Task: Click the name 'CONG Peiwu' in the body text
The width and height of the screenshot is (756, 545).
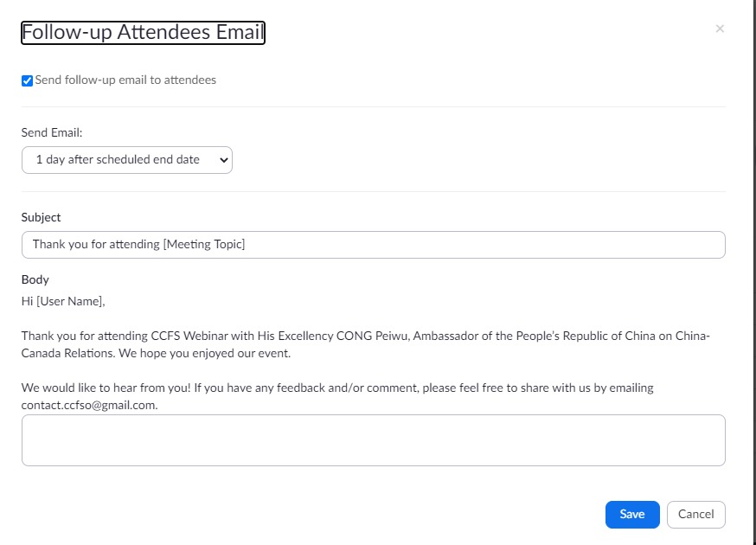Action: (x=373, y=336)
